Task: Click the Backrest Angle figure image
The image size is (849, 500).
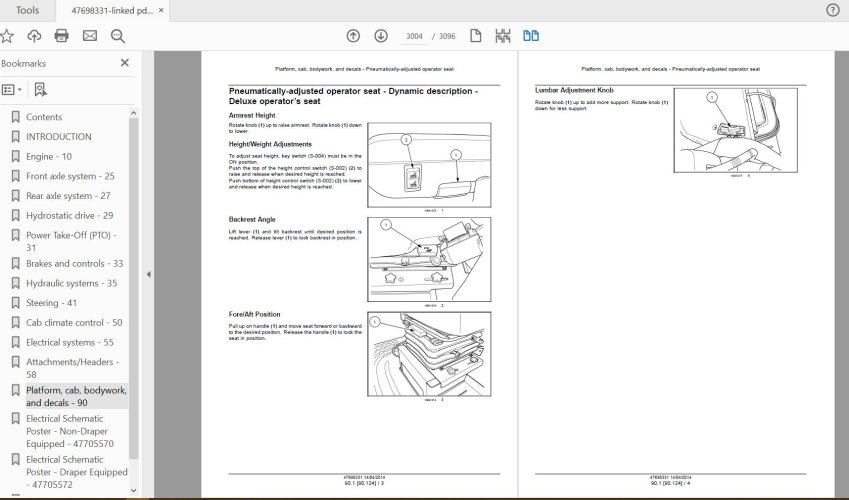Action: [429, 259]
